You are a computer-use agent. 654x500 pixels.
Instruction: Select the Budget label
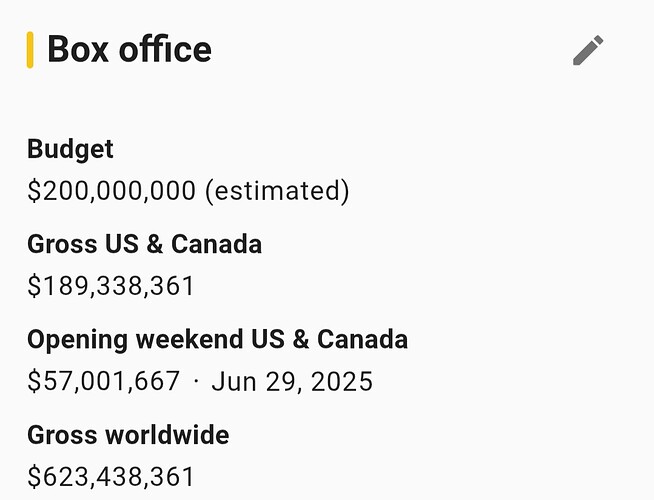coord(70,149)
